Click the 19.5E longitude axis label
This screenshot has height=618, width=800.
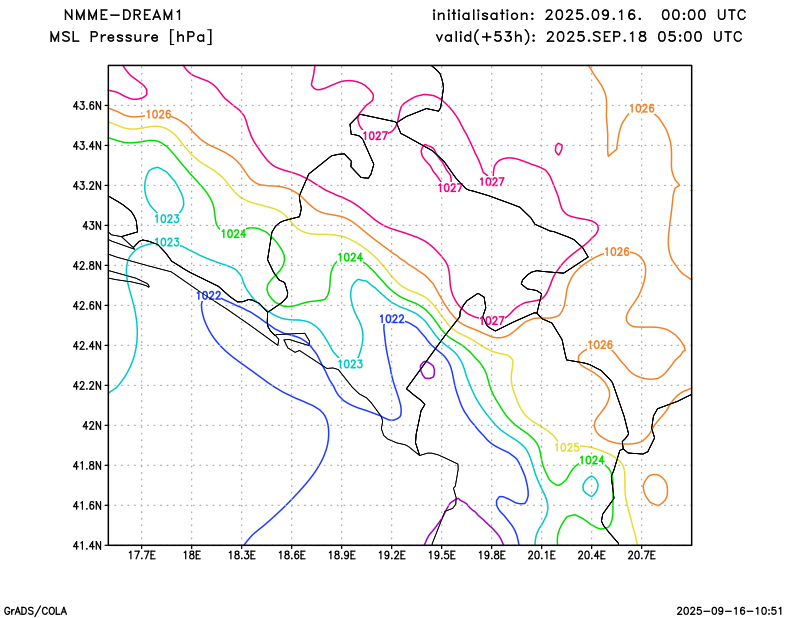tap(441, 555)
